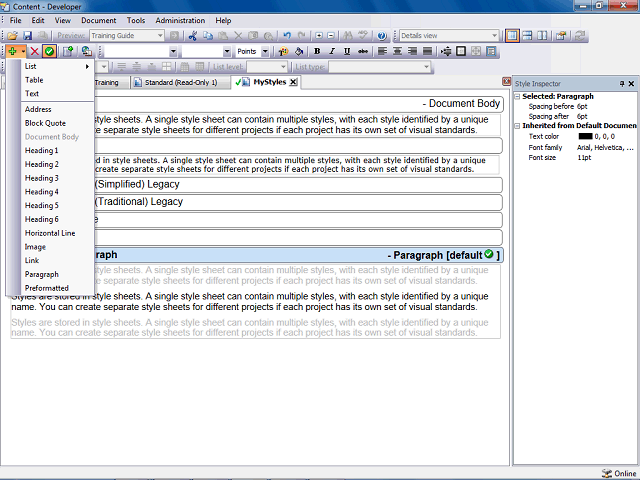Click the two-column layout icon
This screenshot has height=480, width=640.
tap(542, 36)
